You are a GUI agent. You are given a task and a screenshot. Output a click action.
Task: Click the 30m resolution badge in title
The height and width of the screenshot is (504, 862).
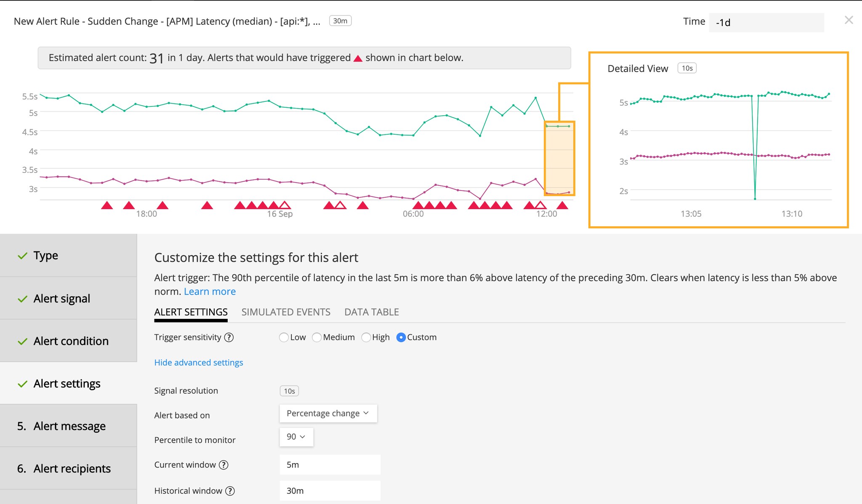[340, 21]
